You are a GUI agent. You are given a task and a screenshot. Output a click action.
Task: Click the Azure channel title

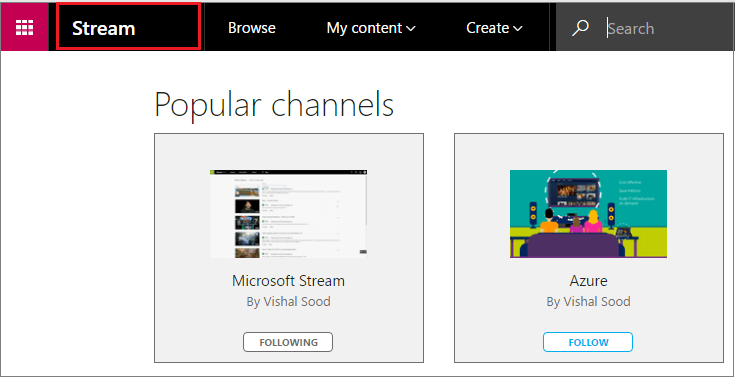pos(588,281)
